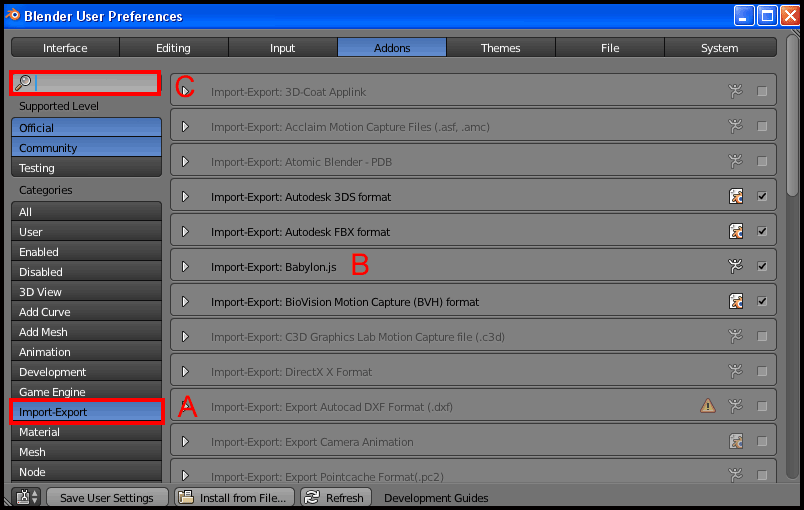Select the 3D View category
The width and height of the screenshot is (804, 510).
(x=86, y=292)
